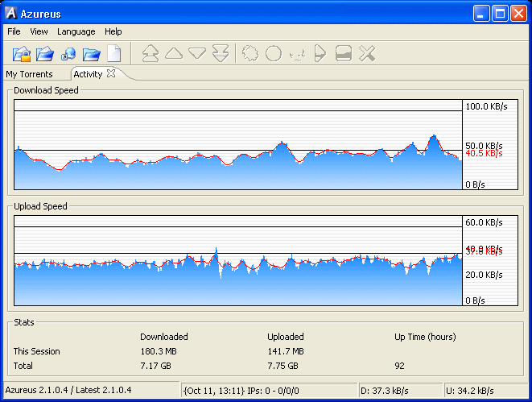Viewport: 532px width, 402px height.
Task: Click the Azureus 2.1.0.4 version status text
Action: 68,390
